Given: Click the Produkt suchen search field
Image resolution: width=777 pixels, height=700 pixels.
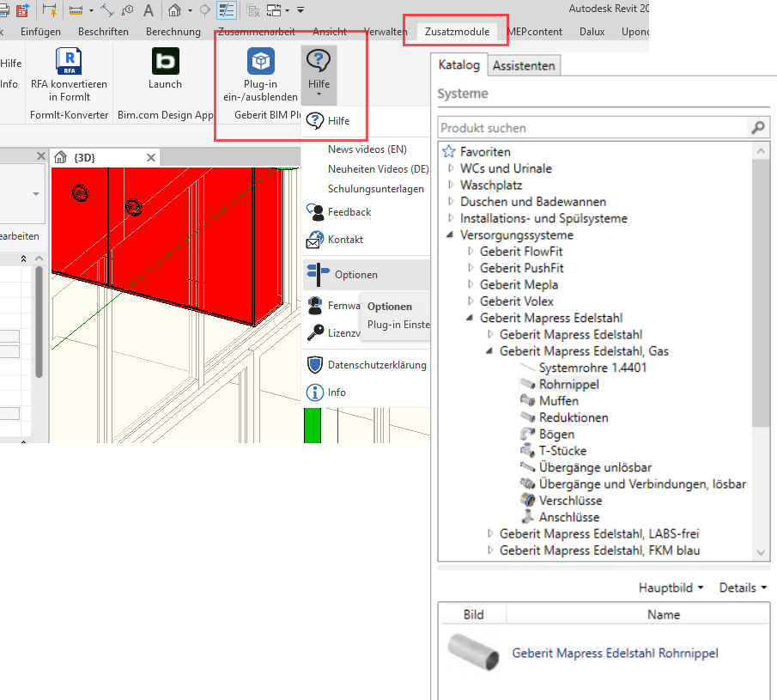Looking at the screenshot, I should click(592, 128).
